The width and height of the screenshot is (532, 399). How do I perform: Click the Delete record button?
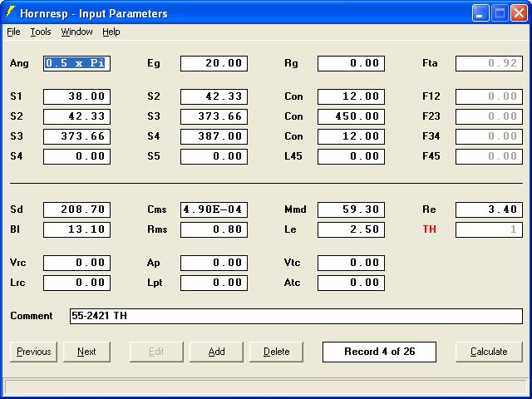(276, 352)
